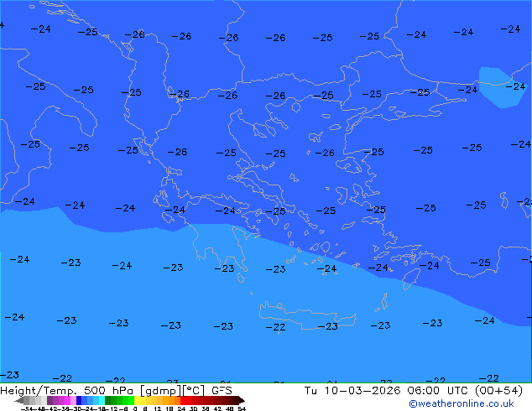Viewport: 532px width, 411px height.
Task: Select the first yellow legend swatch at 0
Action: click(137, 400)
